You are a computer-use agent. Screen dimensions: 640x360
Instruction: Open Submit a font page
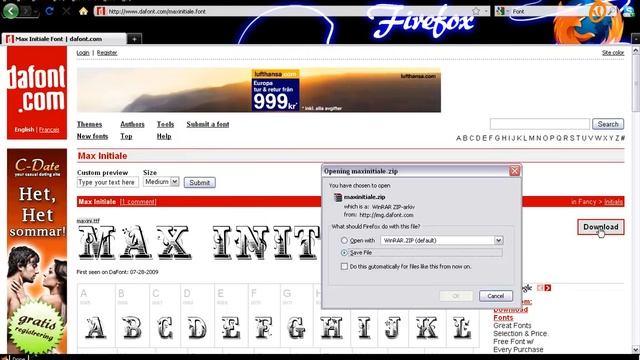pos(208,124)
